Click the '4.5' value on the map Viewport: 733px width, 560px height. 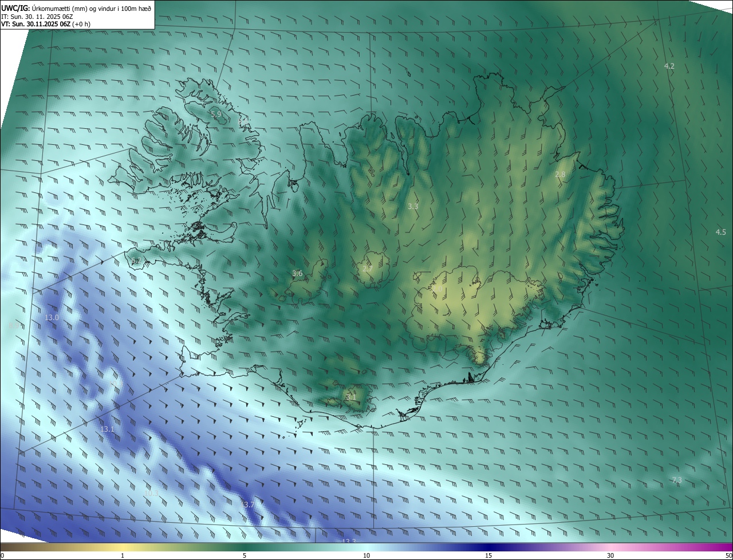click(x=720, y=232)
